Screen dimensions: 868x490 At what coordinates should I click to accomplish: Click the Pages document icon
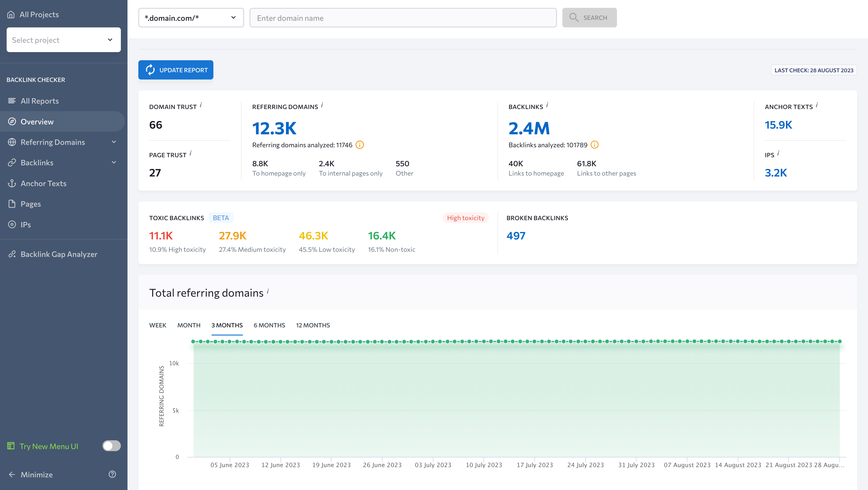(12, 204)
